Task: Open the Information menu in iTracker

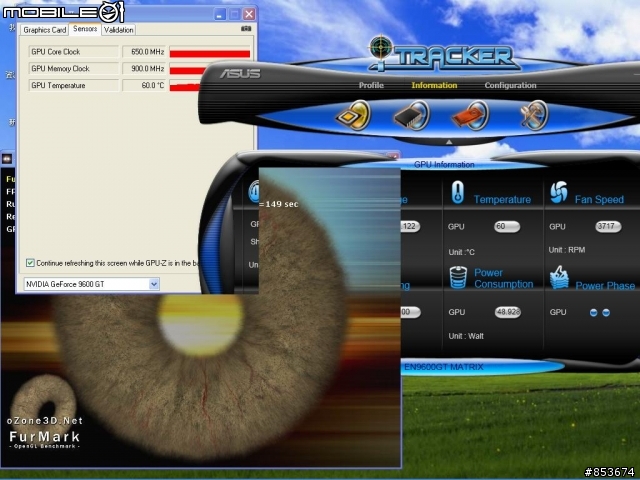Action: 434,85
